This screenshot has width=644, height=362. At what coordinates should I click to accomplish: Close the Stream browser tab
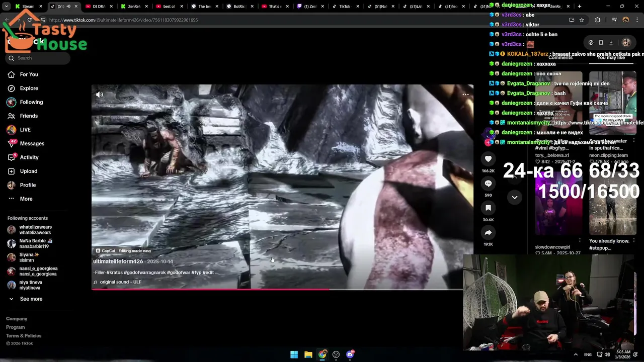(41, 7)
